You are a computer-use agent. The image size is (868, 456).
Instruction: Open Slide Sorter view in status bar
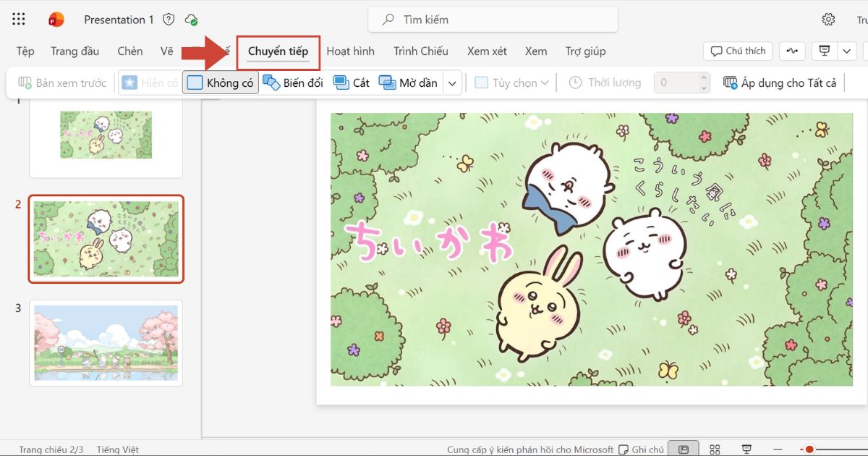(715, 449)
